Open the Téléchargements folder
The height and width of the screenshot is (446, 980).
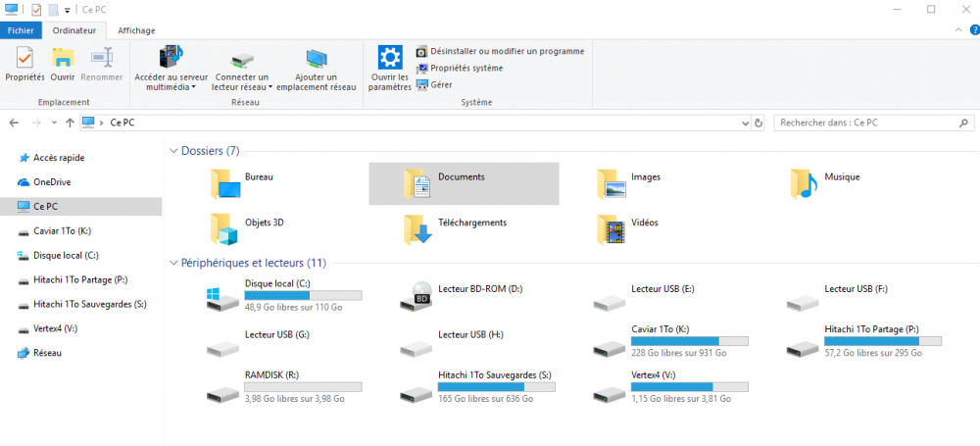click(418, 228)
